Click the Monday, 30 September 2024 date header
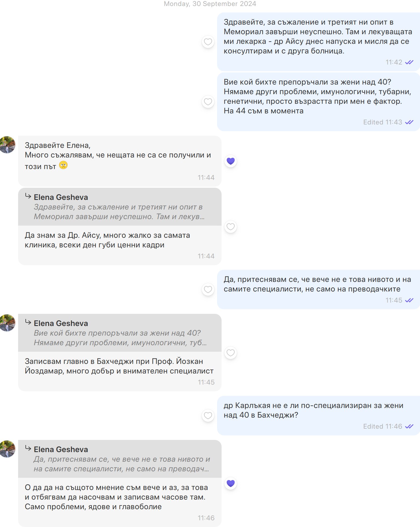 pos(210,4)
